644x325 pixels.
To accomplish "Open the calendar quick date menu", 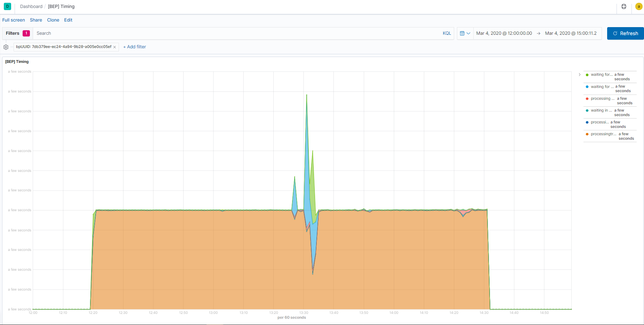I will click(465, 33).
